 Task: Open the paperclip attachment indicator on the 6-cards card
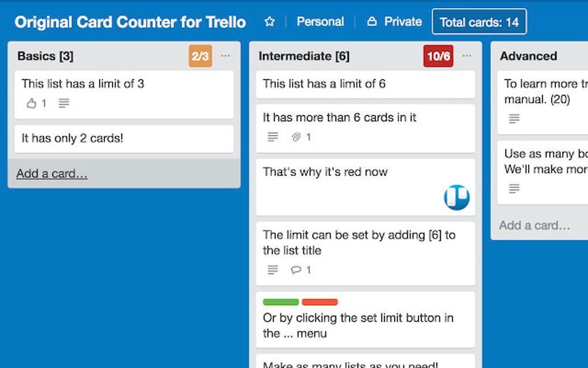click(x=296, y=137)
